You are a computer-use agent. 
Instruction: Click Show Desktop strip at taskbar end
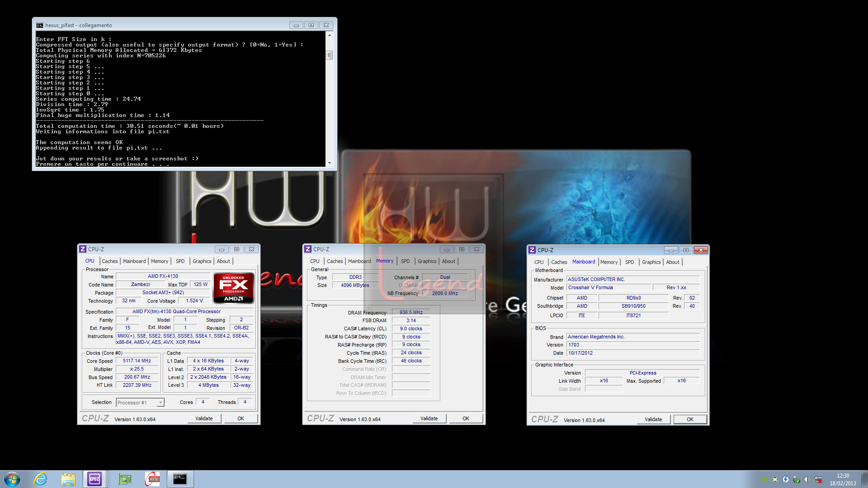click(864, 479)
